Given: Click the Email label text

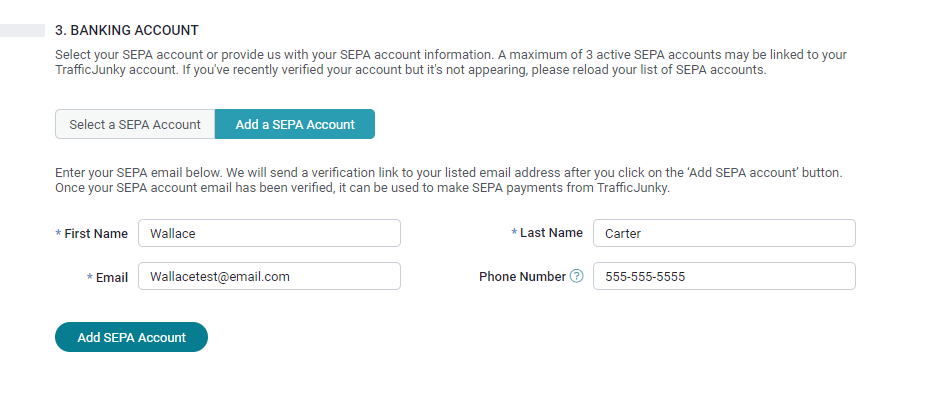Looking at the screenshot, I should 112,277.
